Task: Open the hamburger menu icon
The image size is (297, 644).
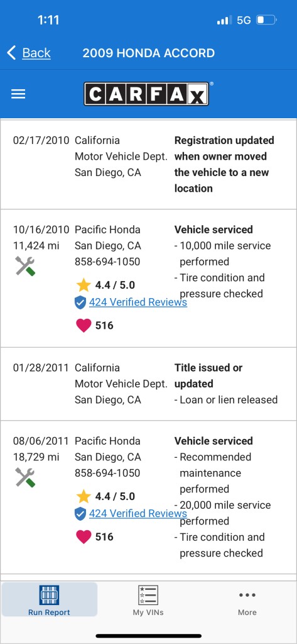Action: point(18,94)
